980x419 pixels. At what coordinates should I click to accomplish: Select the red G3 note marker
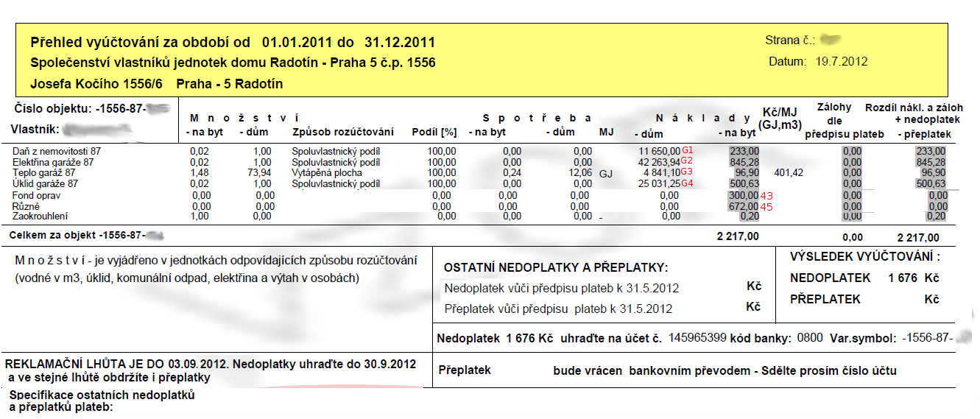[x=688, y=172]
